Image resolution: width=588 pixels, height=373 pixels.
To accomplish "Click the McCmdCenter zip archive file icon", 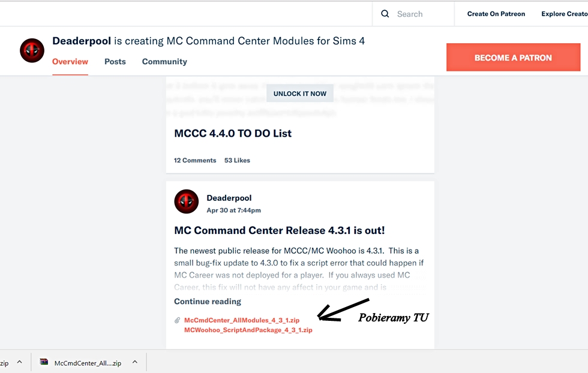I will pyautogui.click(x=44, y=362).
